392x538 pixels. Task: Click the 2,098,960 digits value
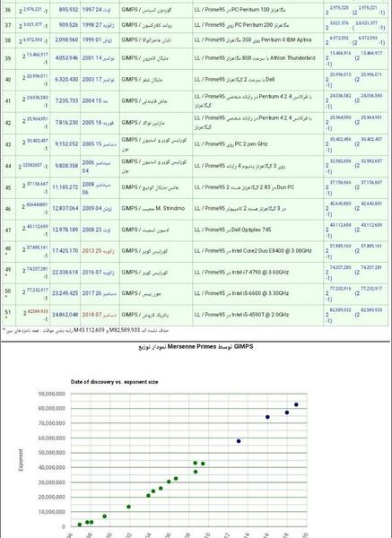tap(66, 40)
